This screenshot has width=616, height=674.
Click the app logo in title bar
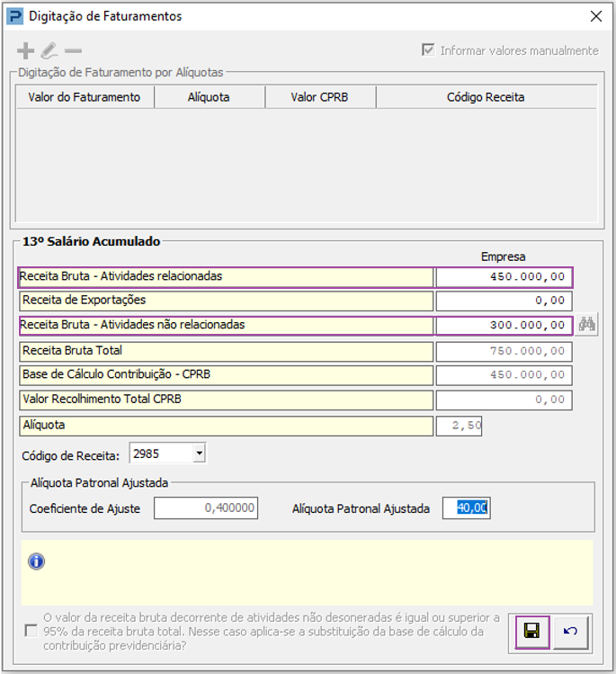14,16
